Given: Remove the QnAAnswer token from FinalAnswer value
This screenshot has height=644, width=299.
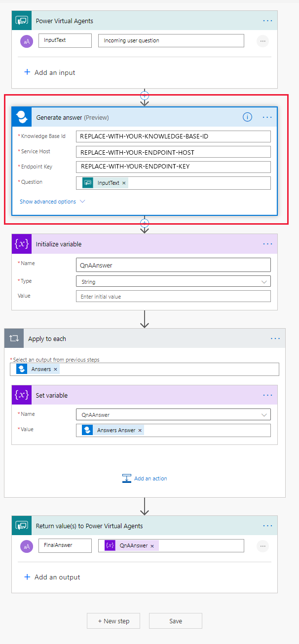Looking at the screenshot, I should [x=152, y=546].
